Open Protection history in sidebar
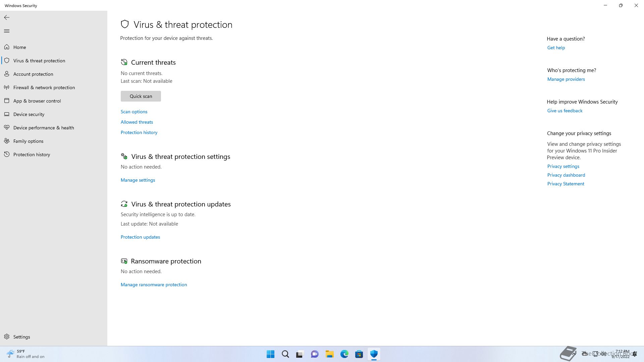Screen dimensions: 644x362 click(x=54, y=155)
